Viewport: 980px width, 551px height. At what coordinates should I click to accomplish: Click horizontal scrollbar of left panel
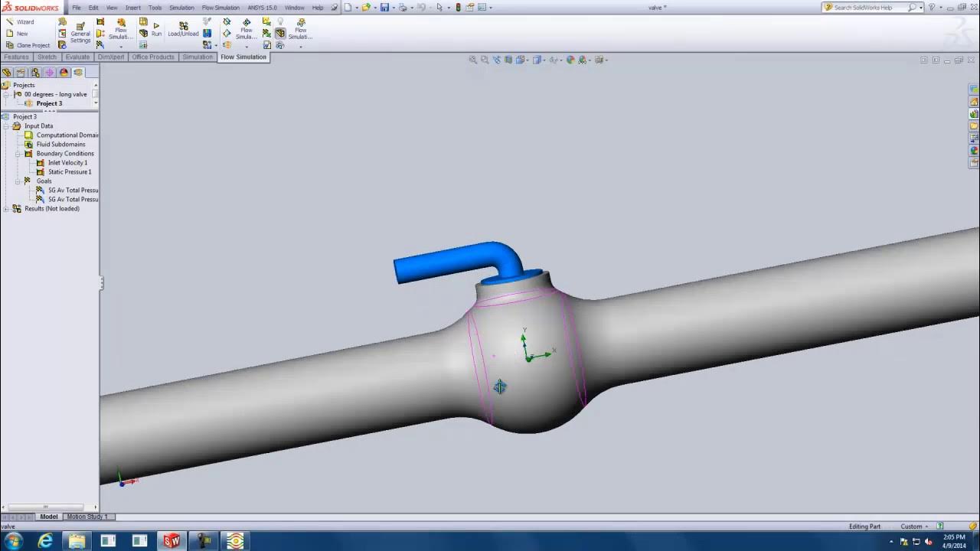click(x=45, y=507)
